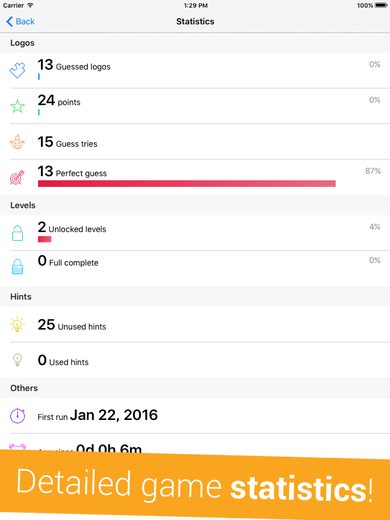The width and height of the screenshot is (390, 520).
Task: Tap the open padlock Unlocked levels icon
Action: tap(17, 233)
